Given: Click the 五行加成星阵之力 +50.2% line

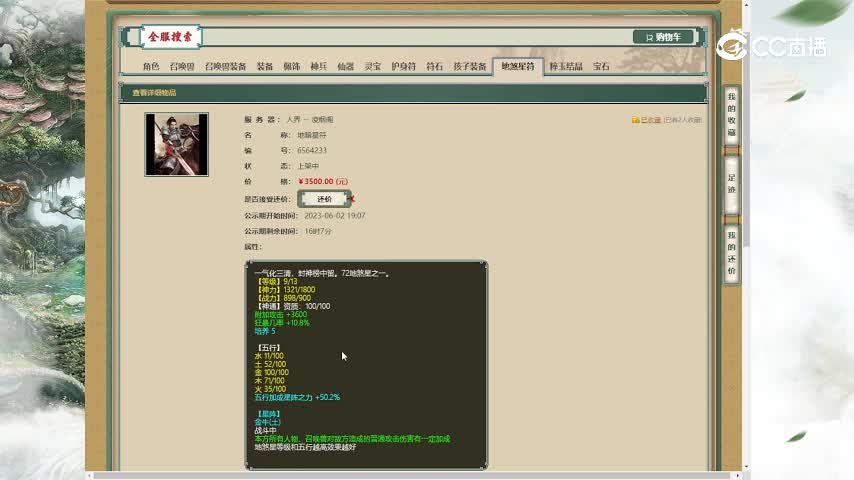Looking at the screenshot, I should pos(297,398).
